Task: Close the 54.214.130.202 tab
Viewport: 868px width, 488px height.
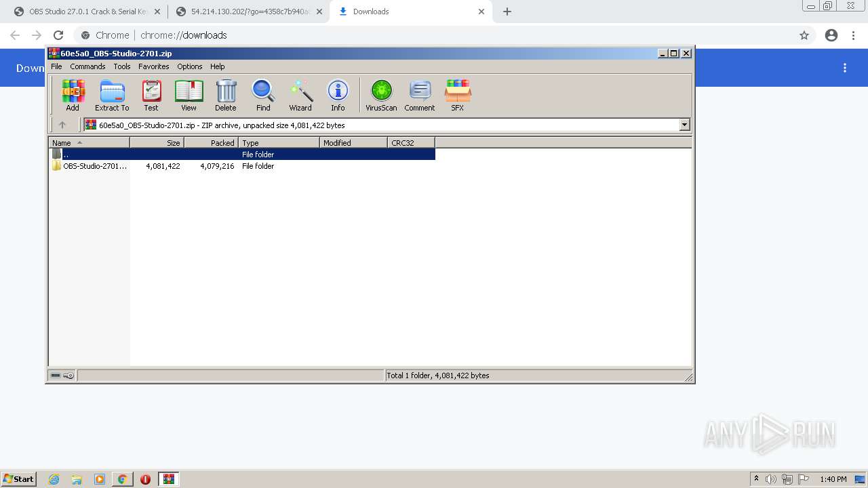Action: coord(319,12)
